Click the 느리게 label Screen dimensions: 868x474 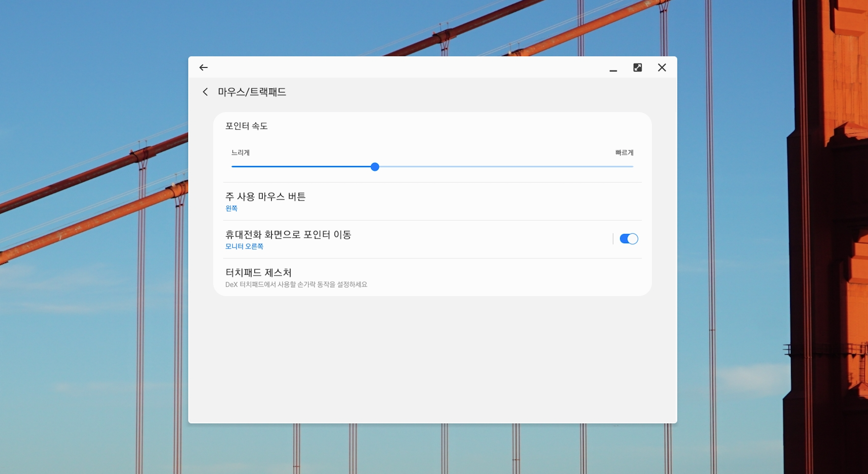pyautogui.click(x=240, y=153)
